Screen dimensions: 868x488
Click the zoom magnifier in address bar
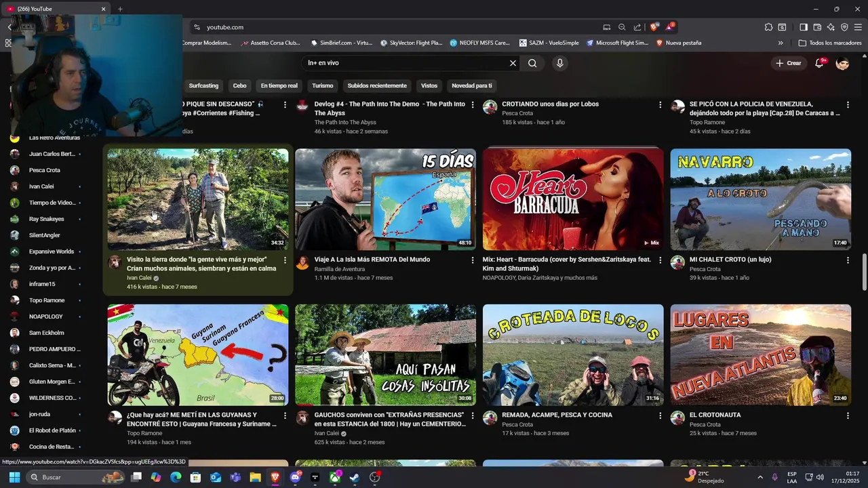(622, 27)
